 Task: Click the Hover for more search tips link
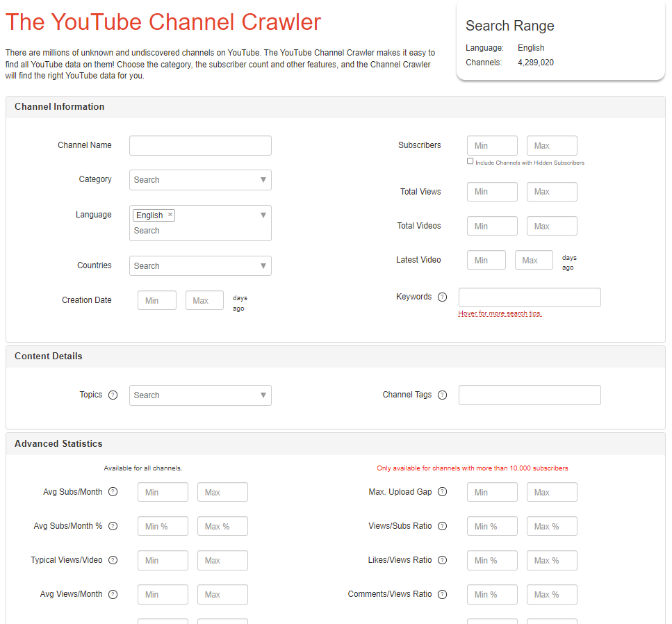point(499,314)
